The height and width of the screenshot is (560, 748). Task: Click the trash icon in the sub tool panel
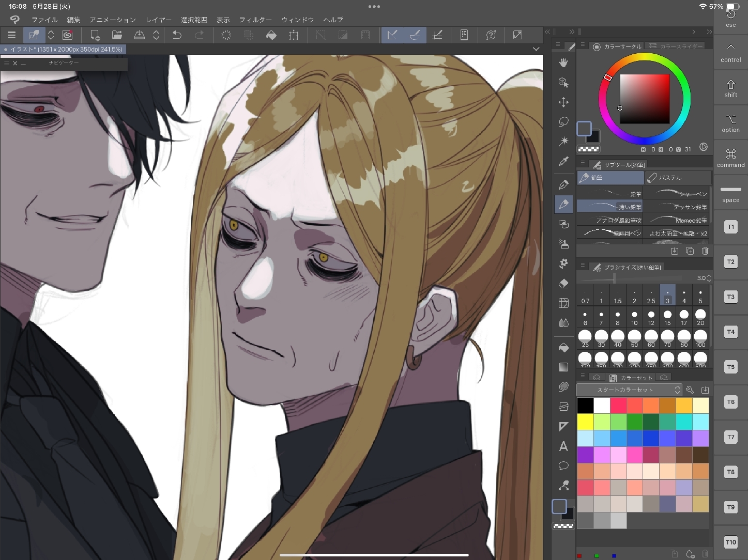point(705,251)
